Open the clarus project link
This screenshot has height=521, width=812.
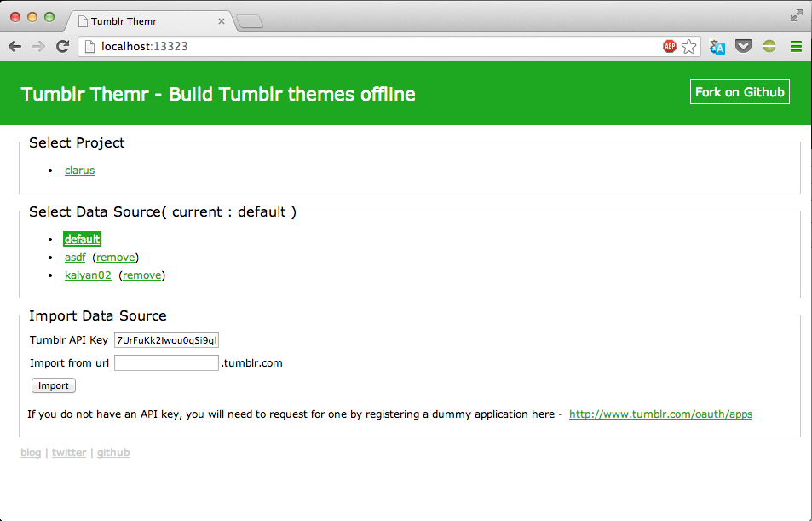[80, 170]
